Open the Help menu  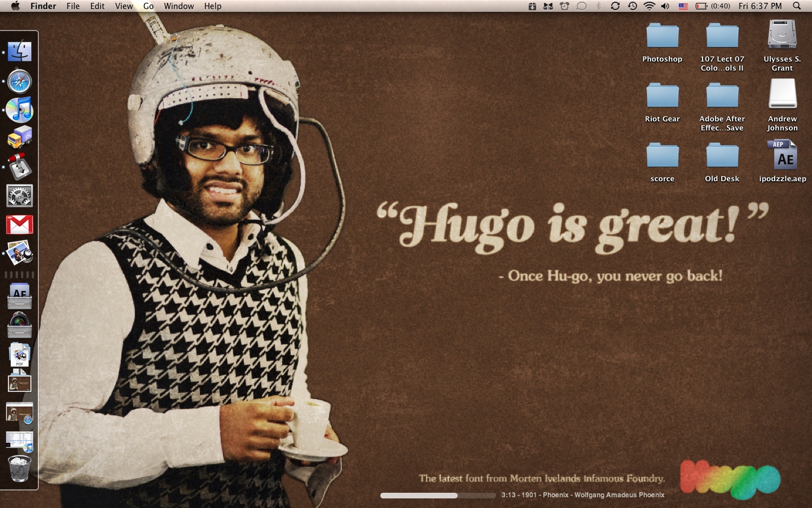[x=213, y=6]
